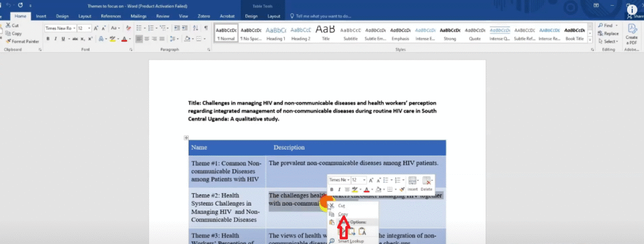Click table move handle above Name column
This screenshot has width=644, height=244.
coord(186,138)
